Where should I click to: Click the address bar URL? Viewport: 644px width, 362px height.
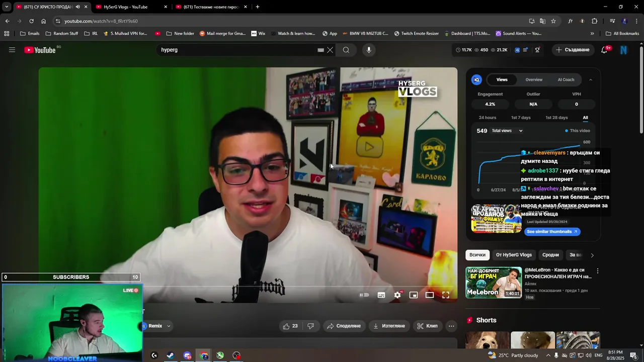click(x=101, y=21)
